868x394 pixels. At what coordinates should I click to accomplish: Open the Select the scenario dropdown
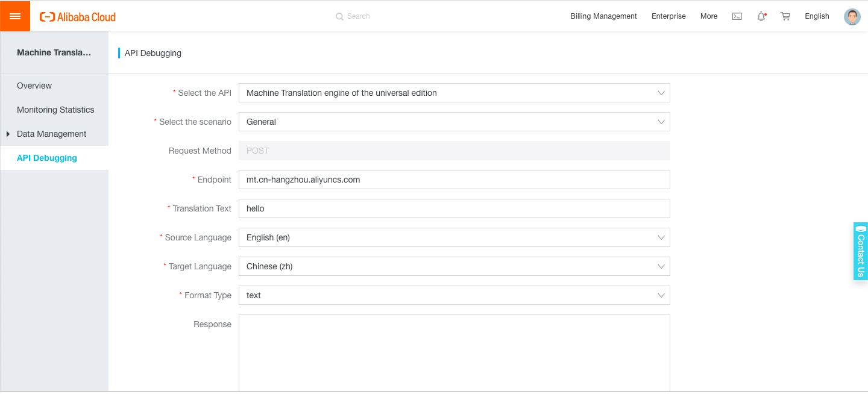(454, 122)
